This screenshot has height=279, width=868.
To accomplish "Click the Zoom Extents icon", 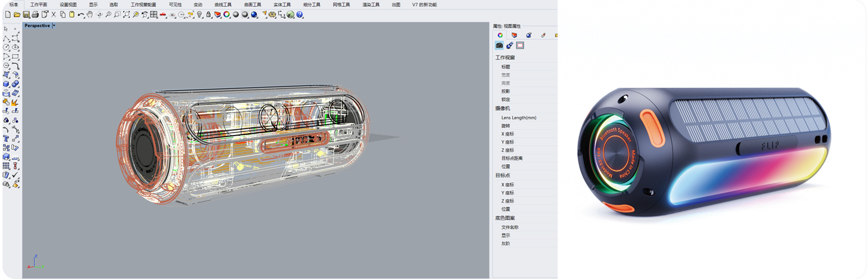I will tap(126, 15).
